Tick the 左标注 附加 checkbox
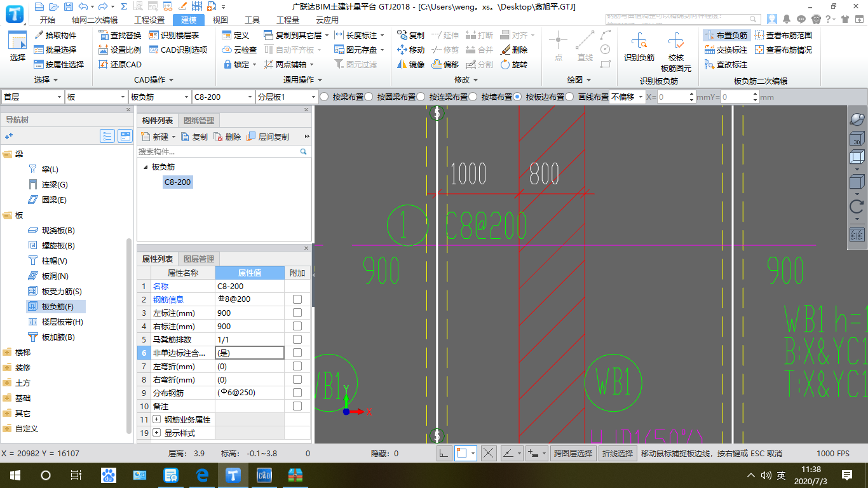 [297, 313]
